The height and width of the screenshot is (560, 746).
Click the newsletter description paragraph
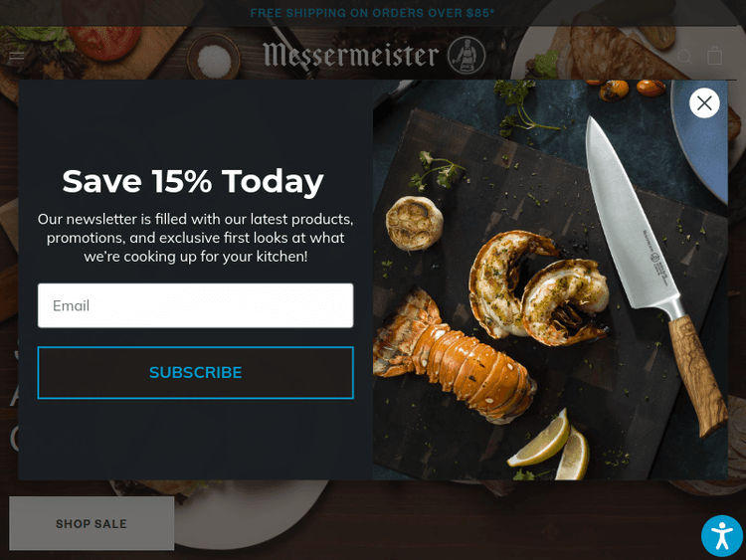196,238
